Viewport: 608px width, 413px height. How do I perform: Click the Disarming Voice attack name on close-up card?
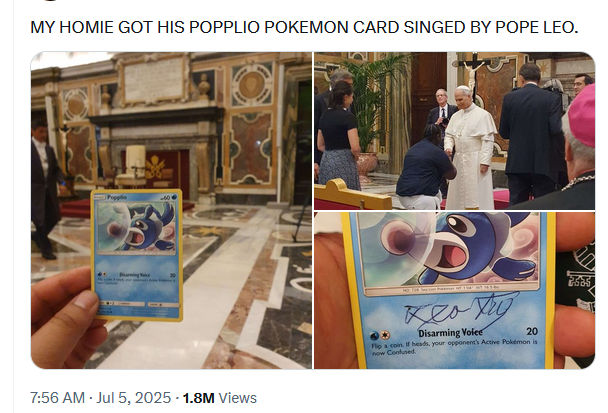click(451, 332)
